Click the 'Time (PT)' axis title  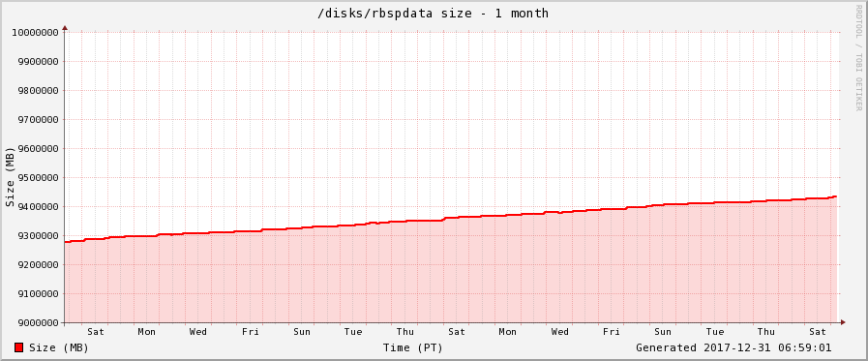413,347
